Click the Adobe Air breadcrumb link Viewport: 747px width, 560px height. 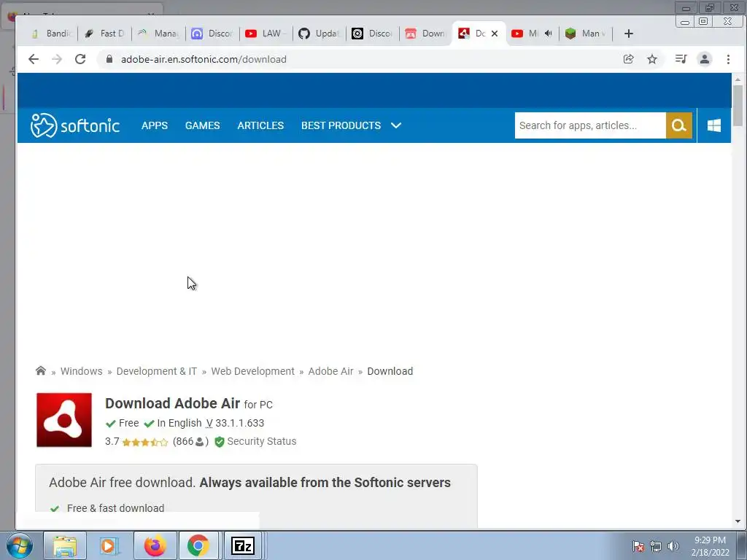point(330,371)
